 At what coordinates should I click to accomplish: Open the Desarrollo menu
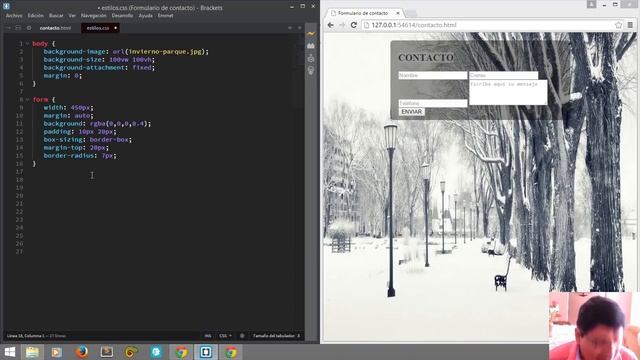pos(122,16)
